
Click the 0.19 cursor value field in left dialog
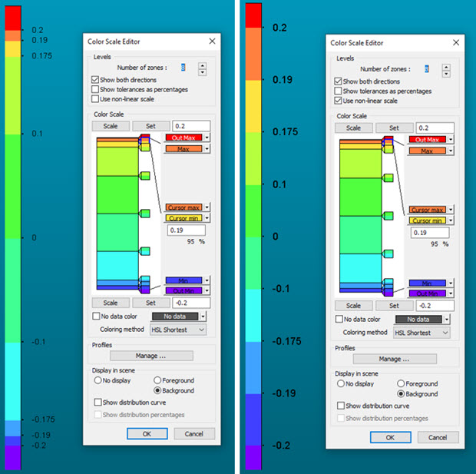point(185,230)
